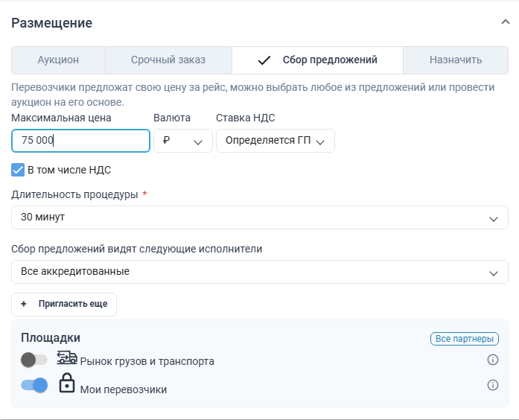Switch to the Аукцион tab
The height and width of the screenshot is (420, 519).
58,60
